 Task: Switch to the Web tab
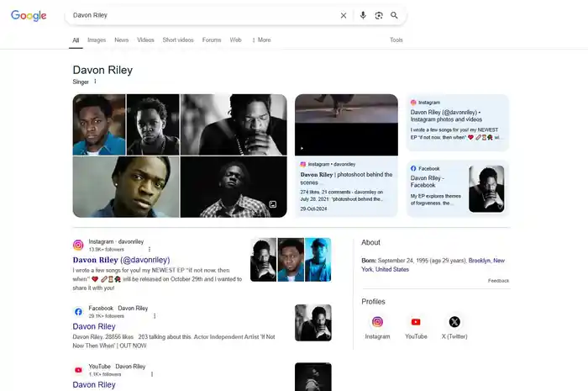click(235, 40)
